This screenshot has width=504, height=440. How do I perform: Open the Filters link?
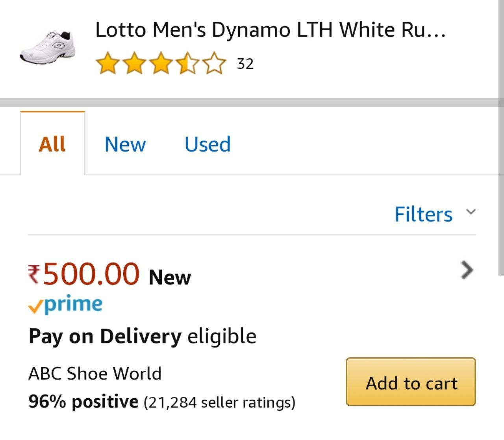point(424,214)
